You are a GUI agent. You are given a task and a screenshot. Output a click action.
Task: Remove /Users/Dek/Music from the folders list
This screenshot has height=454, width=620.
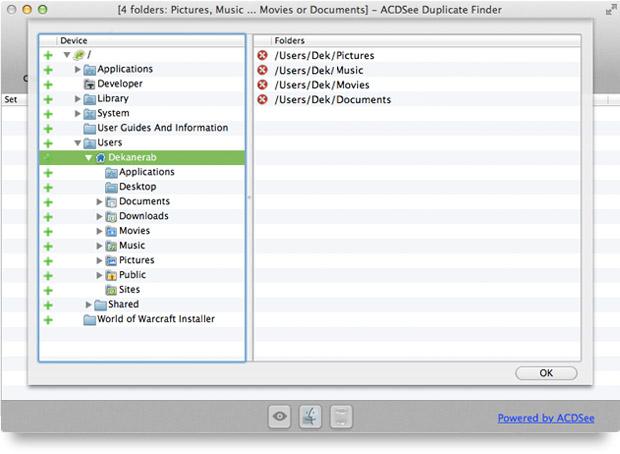pyautogui.click(x=262, y=70)
